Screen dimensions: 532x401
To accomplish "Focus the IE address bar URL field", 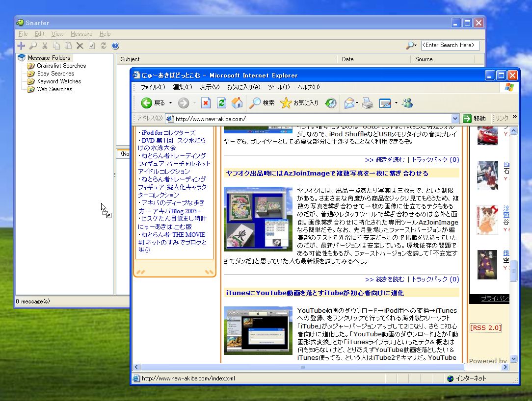I will tap(309, 119).
